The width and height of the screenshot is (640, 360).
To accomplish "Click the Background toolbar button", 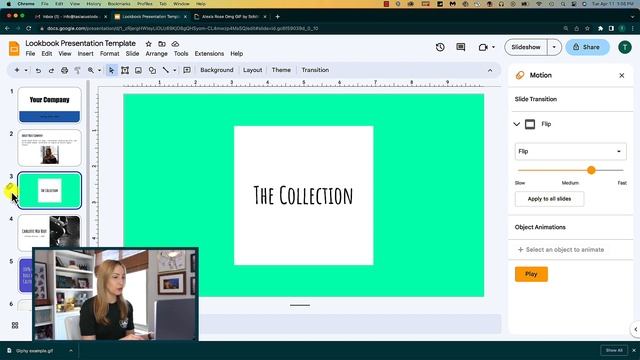I will (x=217, y=70).
